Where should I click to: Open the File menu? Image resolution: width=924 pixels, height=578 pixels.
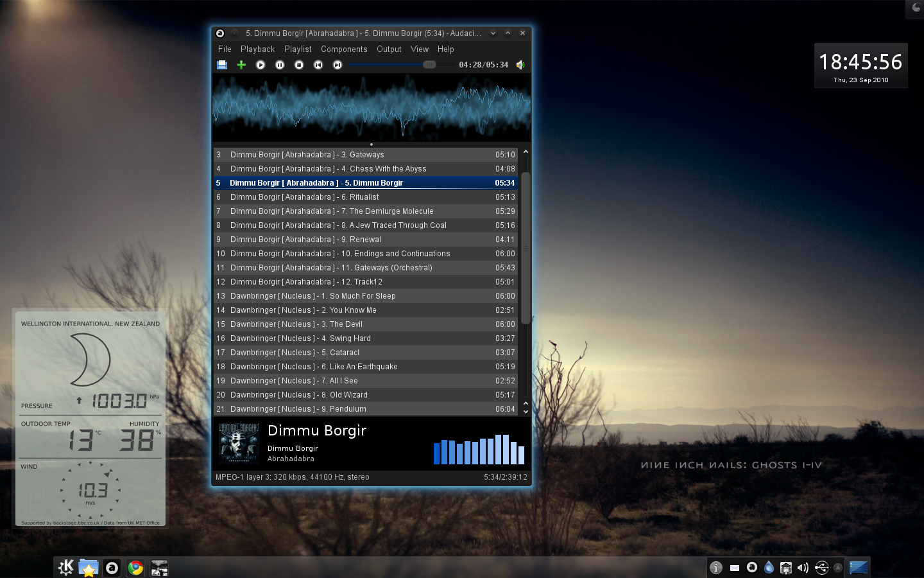coord(225,49)
